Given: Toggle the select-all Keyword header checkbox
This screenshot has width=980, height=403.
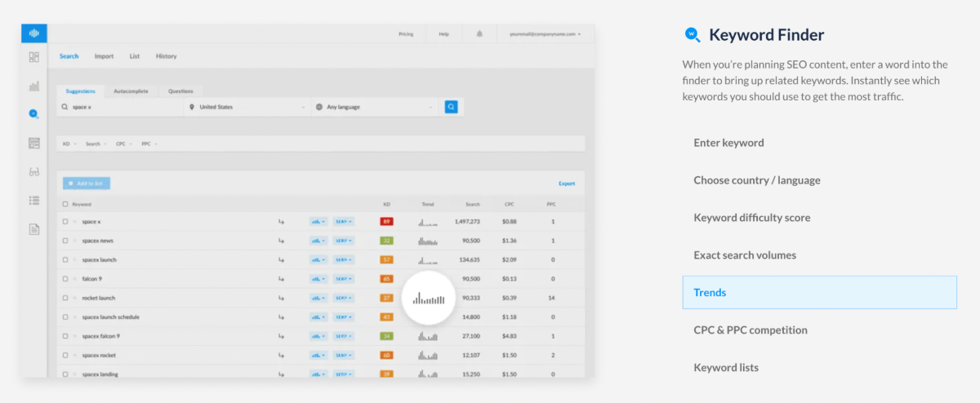Looking at the screenshot, I should pyautogui.click(x=65, y=204).
